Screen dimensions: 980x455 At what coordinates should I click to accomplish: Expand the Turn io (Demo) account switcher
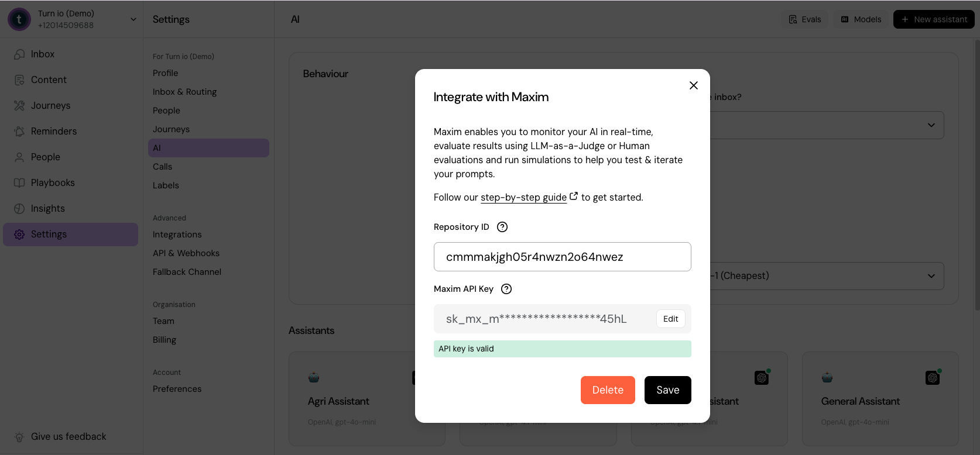click(133, 19)
